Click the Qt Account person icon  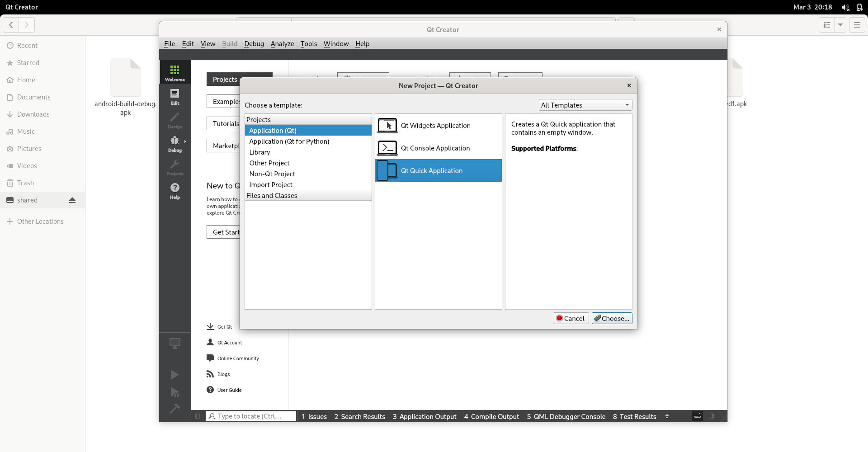click(x=210, y=342)
